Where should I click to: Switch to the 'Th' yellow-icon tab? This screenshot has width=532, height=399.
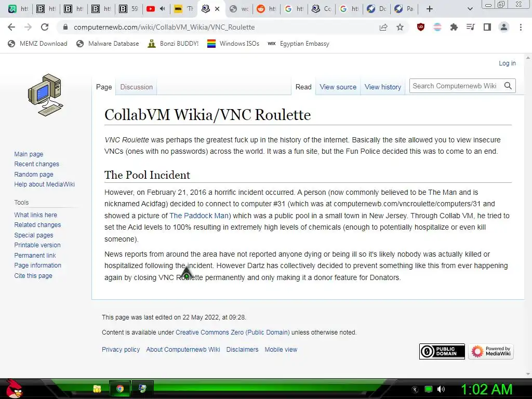coord(183,9)
